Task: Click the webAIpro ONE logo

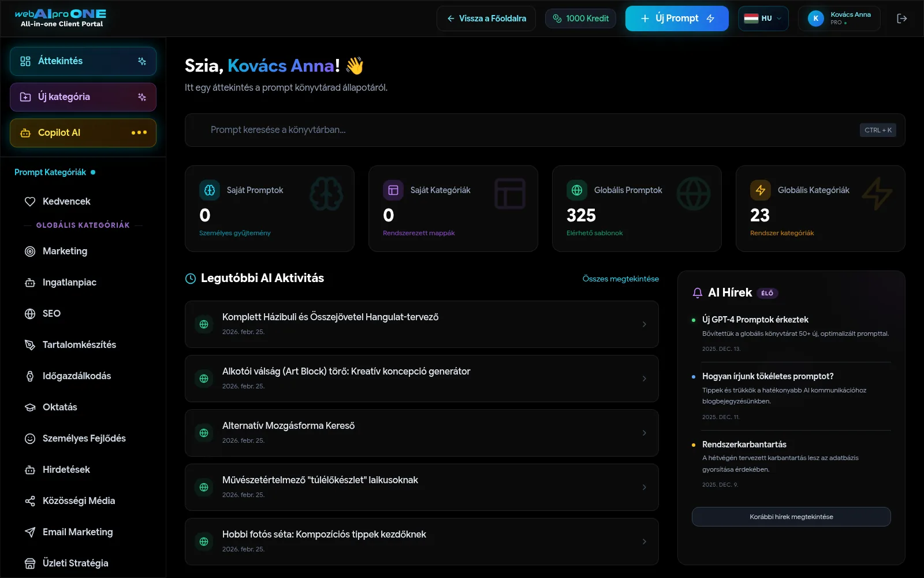Action: (61, 18)
